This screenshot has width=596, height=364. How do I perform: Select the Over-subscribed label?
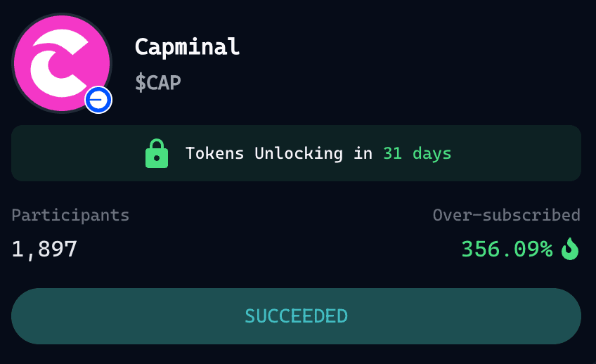[506, 215]
